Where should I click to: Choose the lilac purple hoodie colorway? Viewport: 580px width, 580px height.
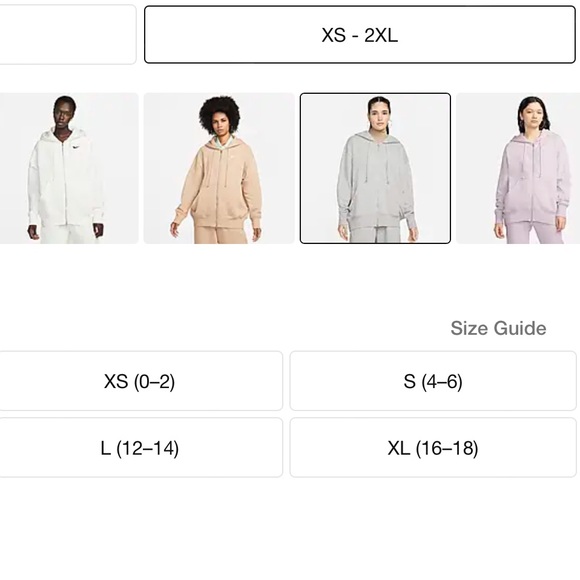tap(518, 168)
